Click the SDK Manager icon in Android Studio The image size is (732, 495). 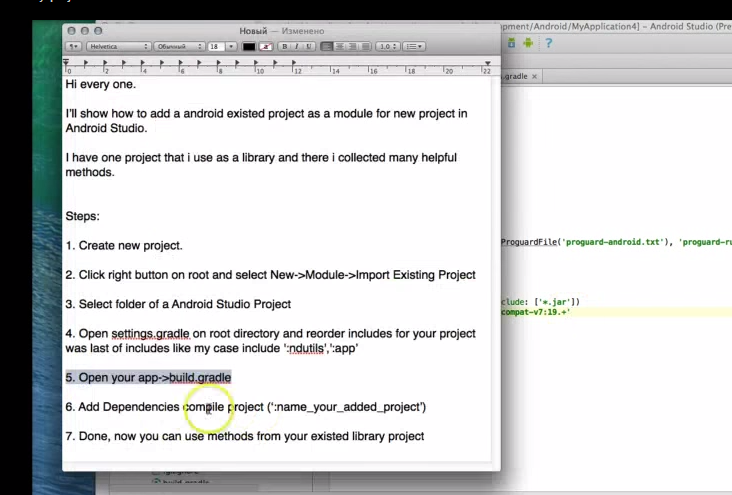[x=512, y=43]
